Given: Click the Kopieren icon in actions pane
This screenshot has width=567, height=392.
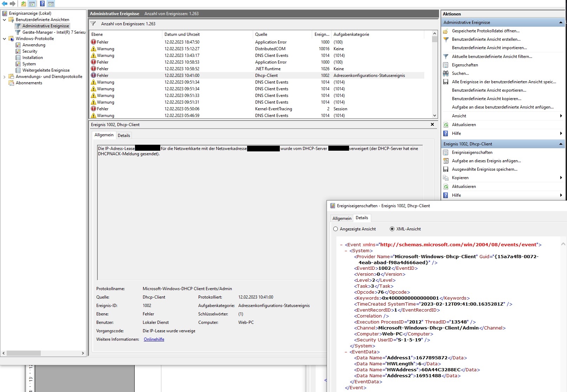Looking at the screenshot, I should [x=446, y=178].
